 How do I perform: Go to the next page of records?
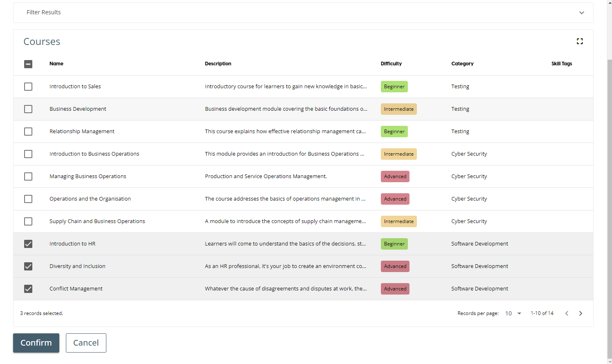tap(580, 313)
